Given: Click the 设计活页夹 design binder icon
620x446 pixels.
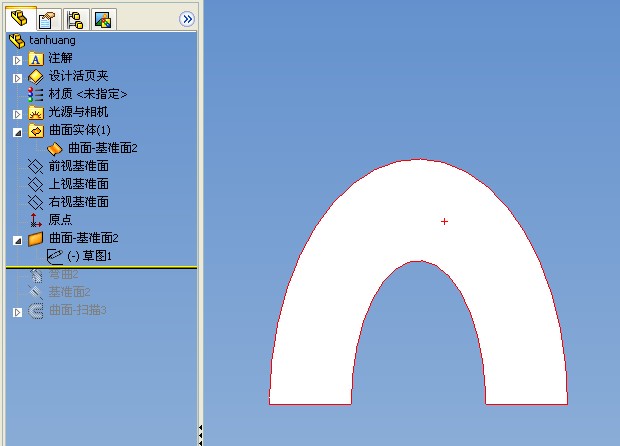Looking at the screenshot, I should pos(36,77).
